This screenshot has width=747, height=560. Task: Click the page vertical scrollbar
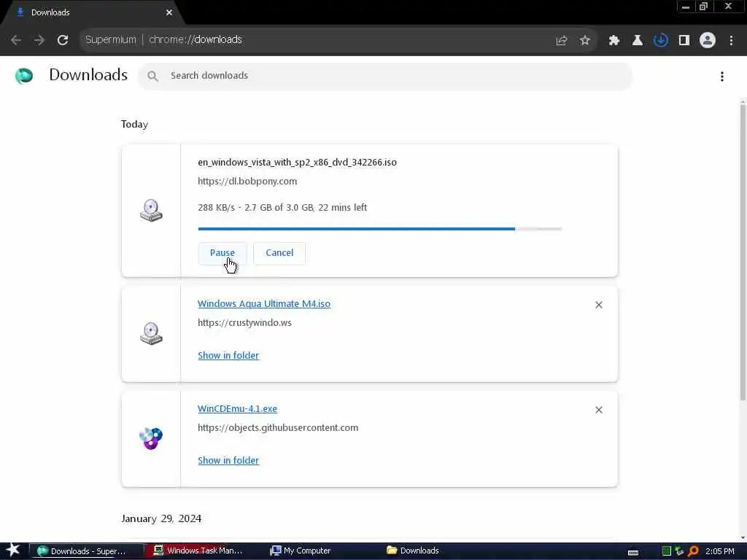click(743, 252)
